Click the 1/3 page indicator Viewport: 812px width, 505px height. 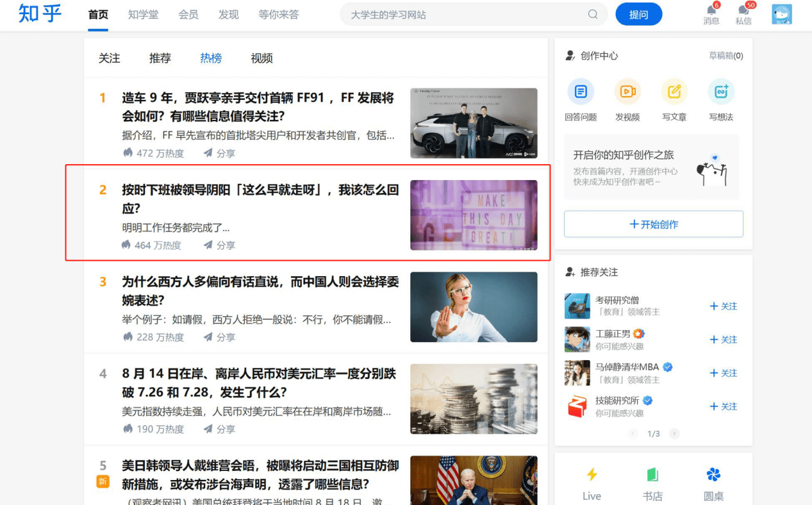pyautogui.click(x=654, y=434)
